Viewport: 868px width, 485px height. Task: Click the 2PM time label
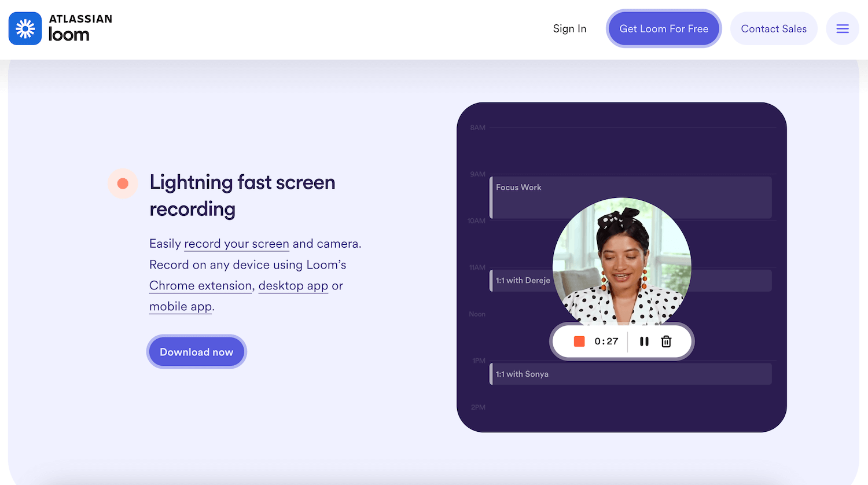[478, 407]
